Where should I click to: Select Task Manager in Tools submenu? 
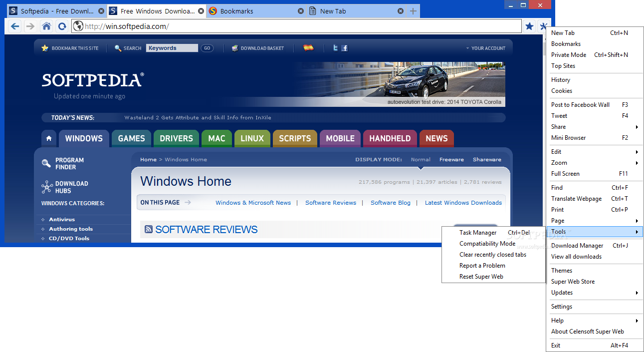(493, 233)
